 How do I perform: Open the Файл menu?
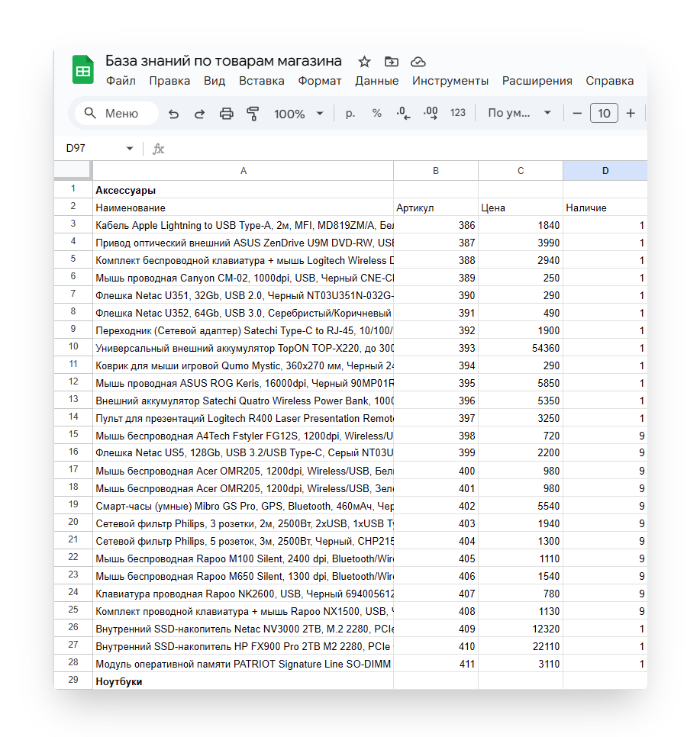[x=121, y=81]
